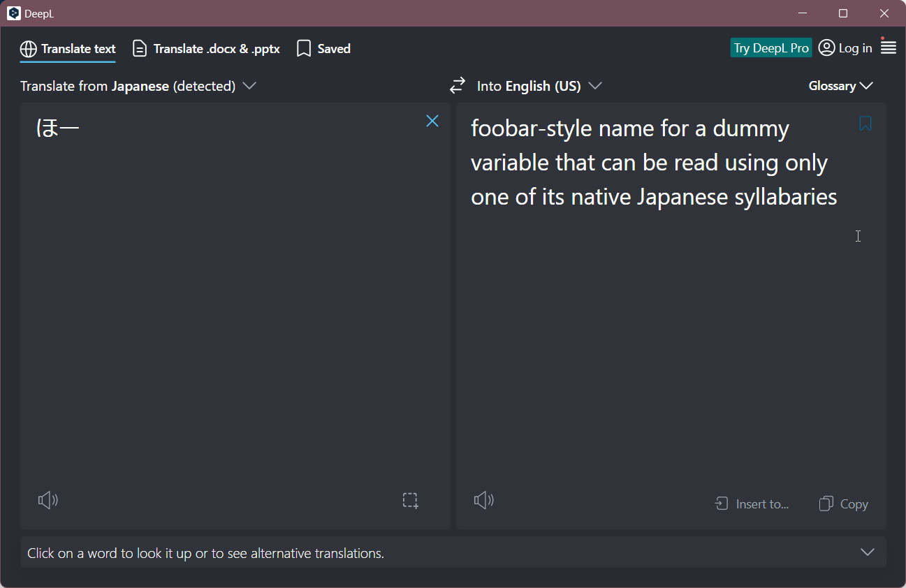
Task: Click Try DeepL Pro button
Action: [771, 47]
